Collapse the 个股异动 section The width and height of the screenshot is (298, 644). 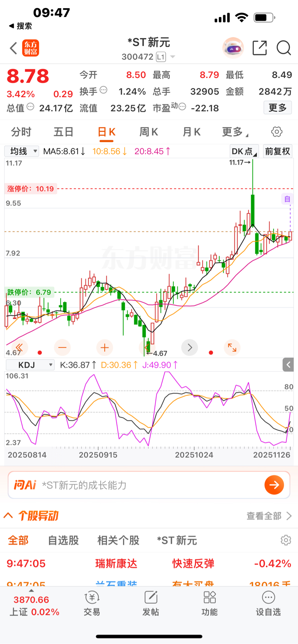(x=8, y=516)
